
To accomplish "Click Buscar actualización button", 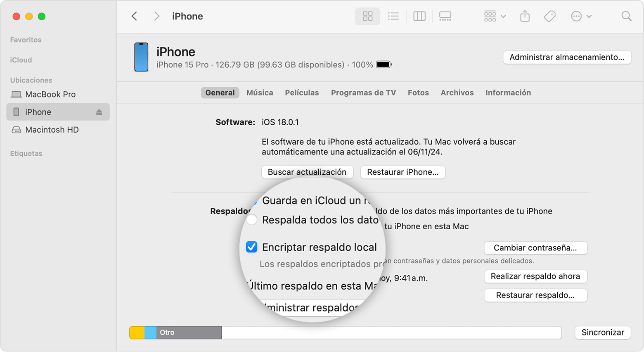I will coord(307,172).
